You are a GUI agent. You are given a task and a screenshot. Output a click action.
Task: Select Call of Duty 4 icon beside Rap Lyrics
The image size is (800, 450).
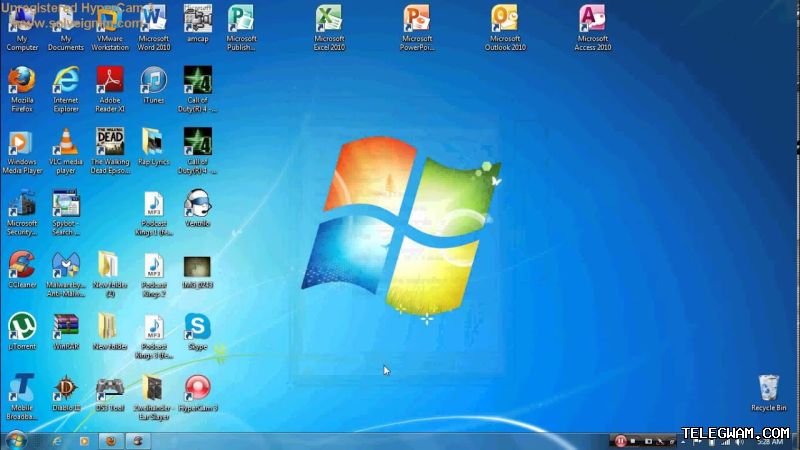[197, 152]
